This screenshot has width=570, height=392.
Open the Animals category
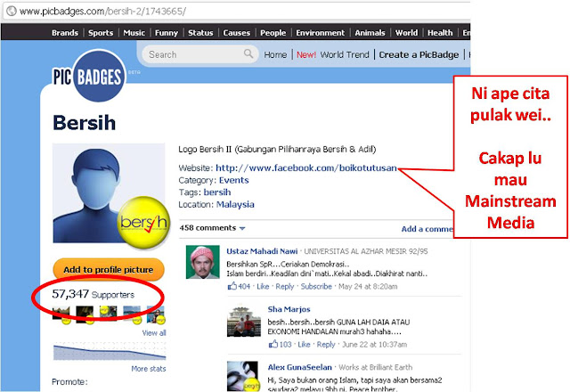click(370, 33)
